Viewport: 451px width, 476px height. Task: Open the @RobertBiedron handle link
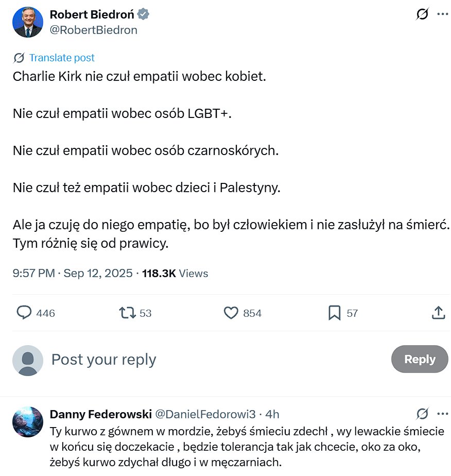click(x=93, y=30)
